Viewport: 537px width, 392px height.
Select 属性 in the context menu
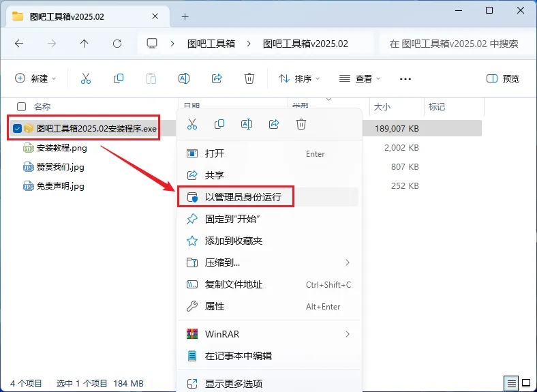click(x=268, y=306)
